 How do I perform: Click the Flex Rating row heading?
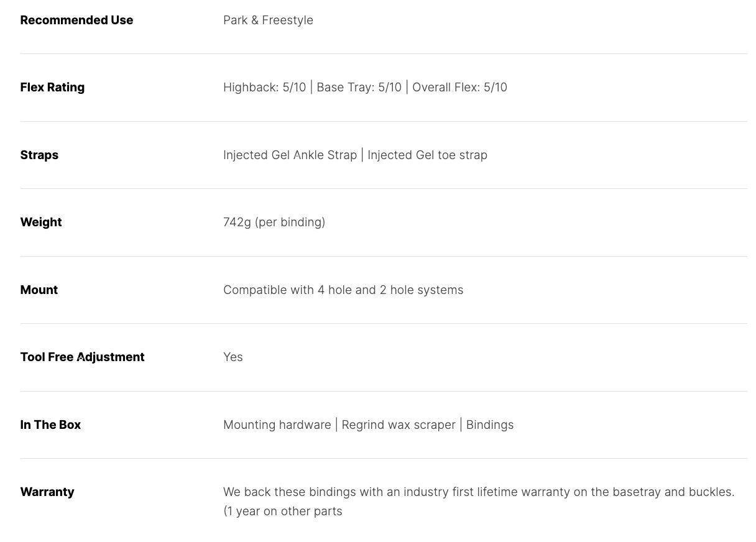[x=52, y=87]
